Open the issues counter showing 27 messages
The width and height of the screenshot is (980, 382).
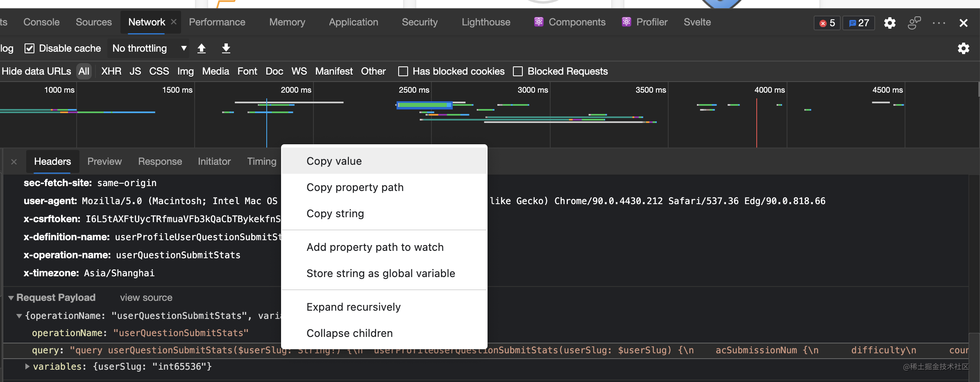click(x=859, y=23)
